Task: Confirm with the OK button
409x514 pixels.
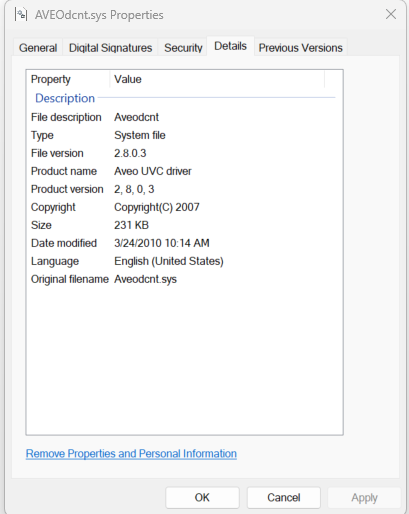Action: pos(202,498)
